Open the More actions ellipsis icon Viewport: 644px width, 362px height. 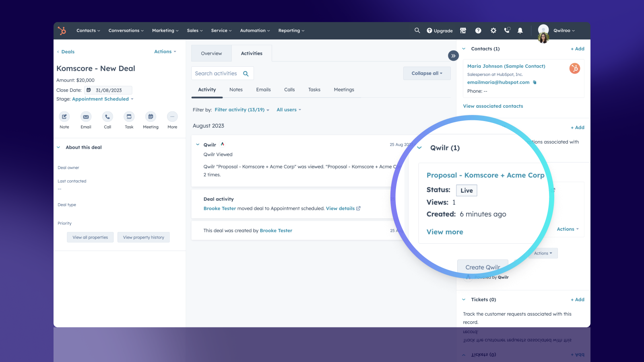coord(172,117)
